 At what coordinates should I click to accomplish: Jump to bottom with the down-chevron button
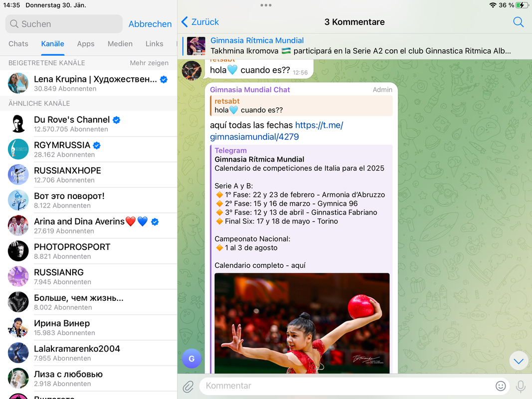pos(519,361)
